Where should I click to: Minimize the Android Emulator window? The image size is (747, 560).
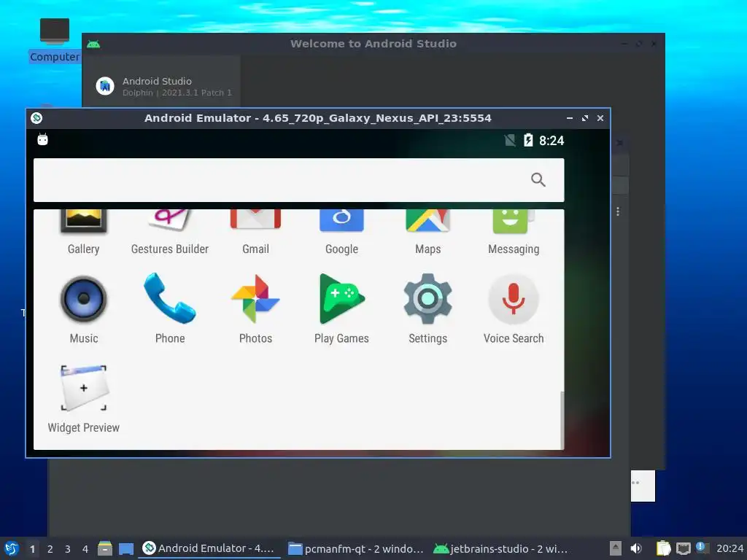570,118
